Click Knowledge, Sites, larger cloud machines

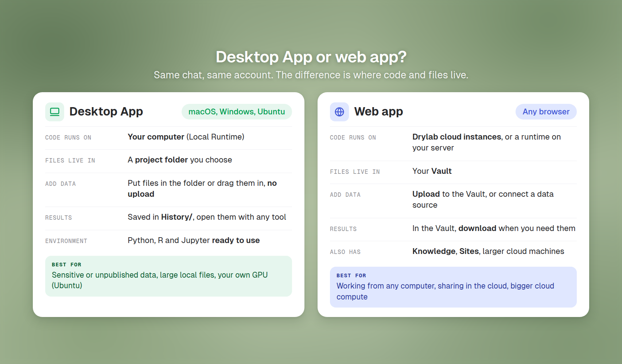point(488,251)
